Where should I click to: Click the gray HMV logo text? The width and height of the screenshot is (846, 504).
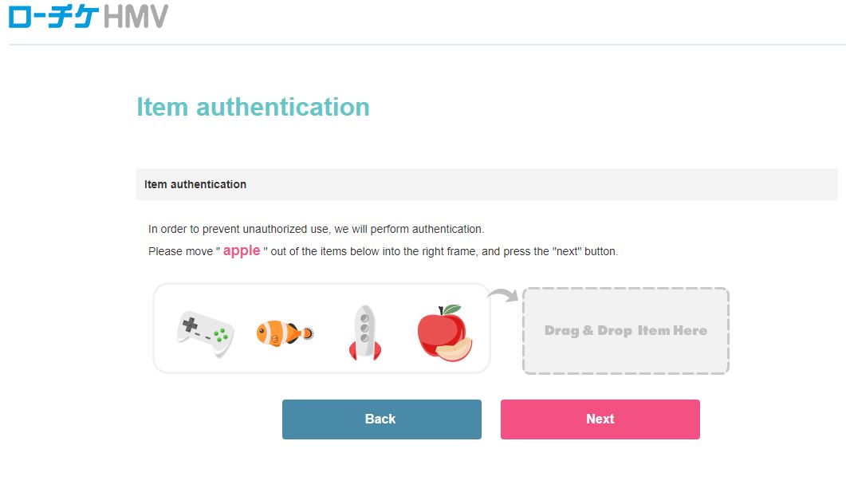(x=136, y=16)
